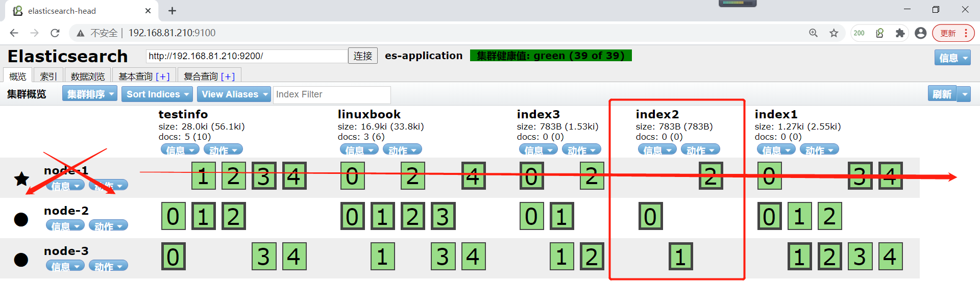Switch to the 索引 indices tab
The height and width of the screenshot is (281, 980).
[x=48, y=76]
